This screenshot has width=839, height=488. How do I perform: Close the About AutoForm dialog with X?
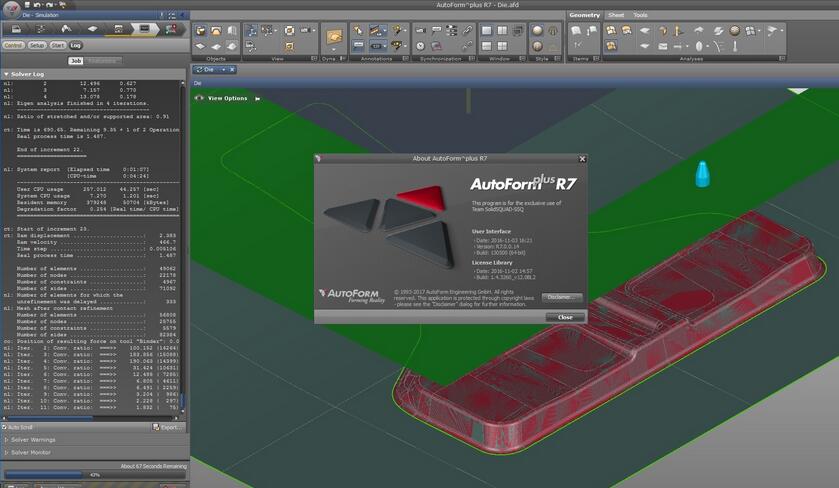pos(582,158)
